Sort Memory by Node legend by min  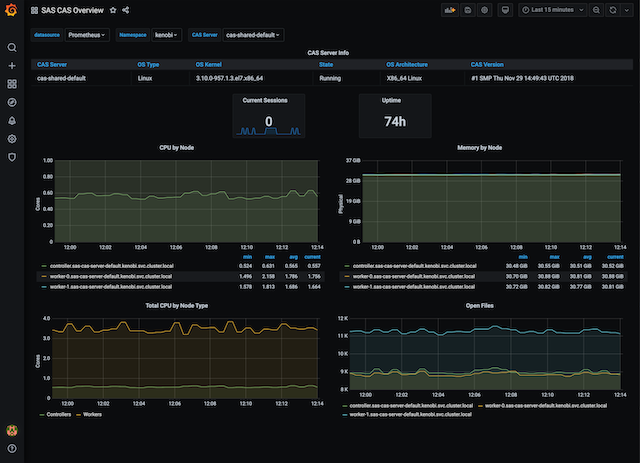[523, 257]
